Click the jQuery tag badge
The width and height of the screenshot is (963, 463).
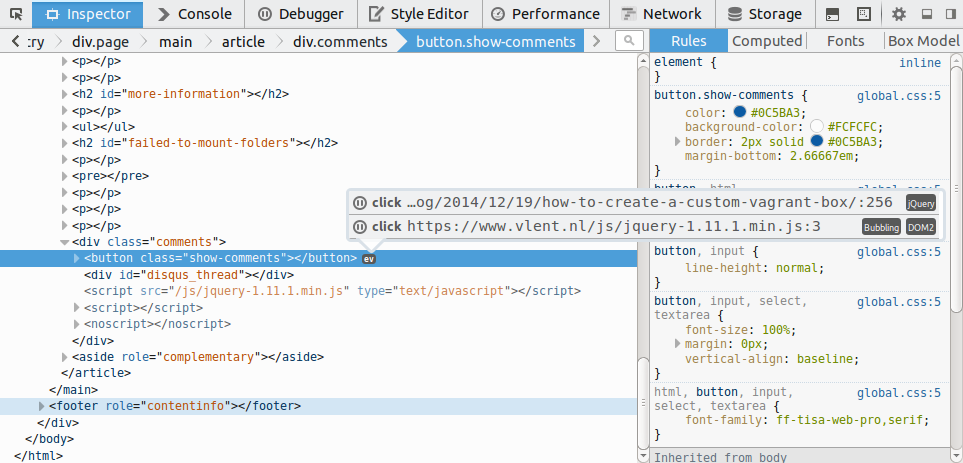(x=921, y=203)
